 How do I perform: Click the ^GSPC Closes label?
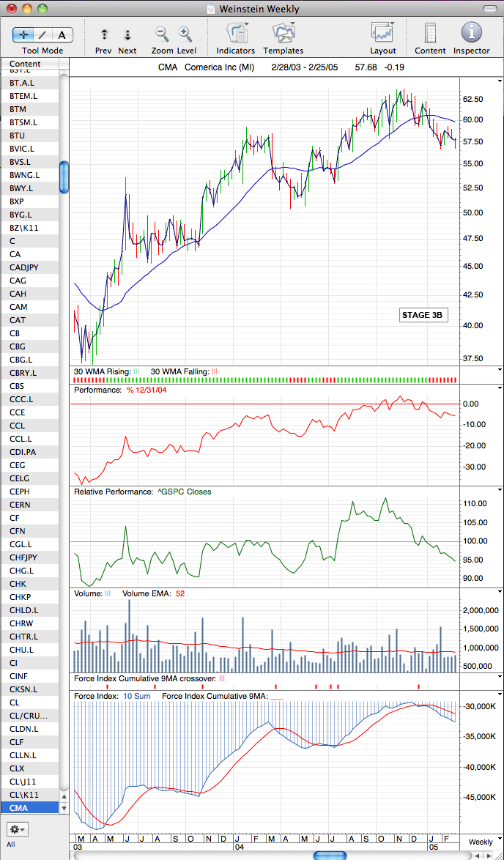(x=185, y=492)
